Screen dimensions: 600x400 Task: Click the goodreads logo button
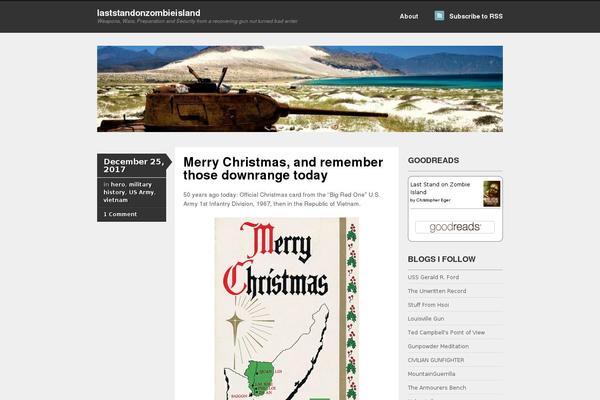pyautogui.click(x=455, y=227)
